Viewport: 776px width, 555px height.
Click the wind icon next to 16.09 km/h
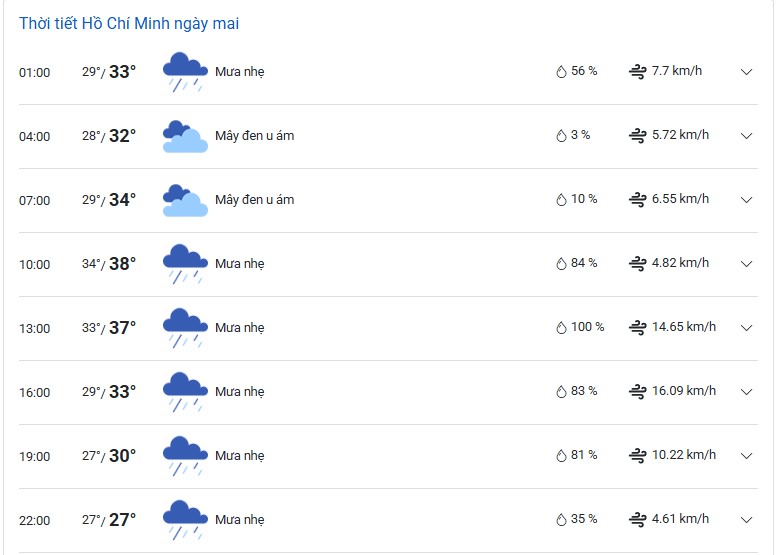pyautogui.click(x=637, y=391)
